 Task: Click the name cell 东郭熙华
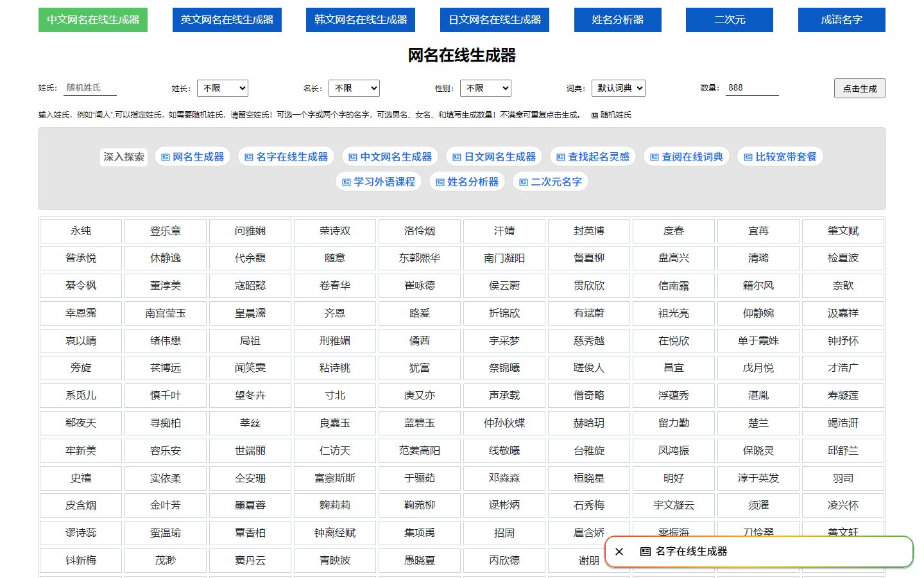pos(420,258)
